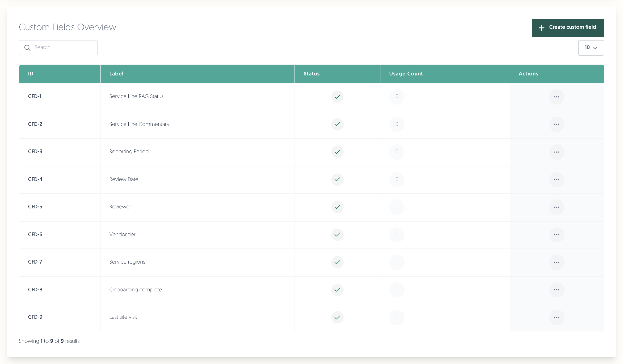Click the usage count badge for Service regions
The image size is (623, 364).
click(396, 262)
